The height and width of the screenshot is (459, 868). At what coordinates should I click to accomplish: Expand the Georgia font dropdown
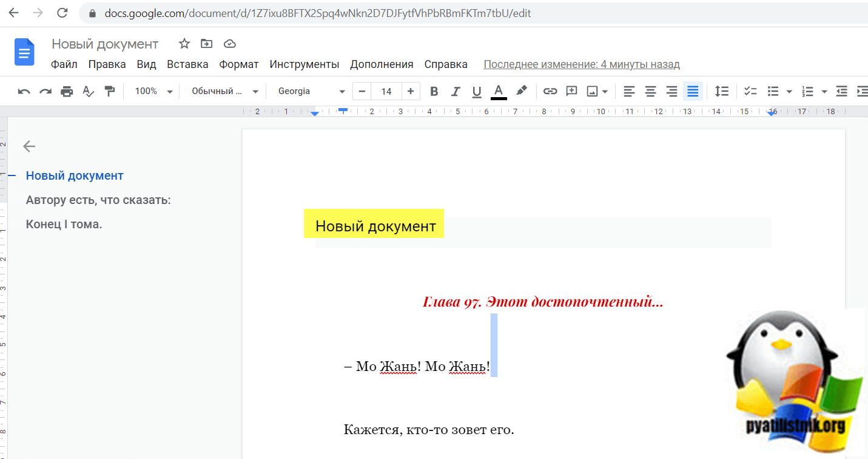311,92
